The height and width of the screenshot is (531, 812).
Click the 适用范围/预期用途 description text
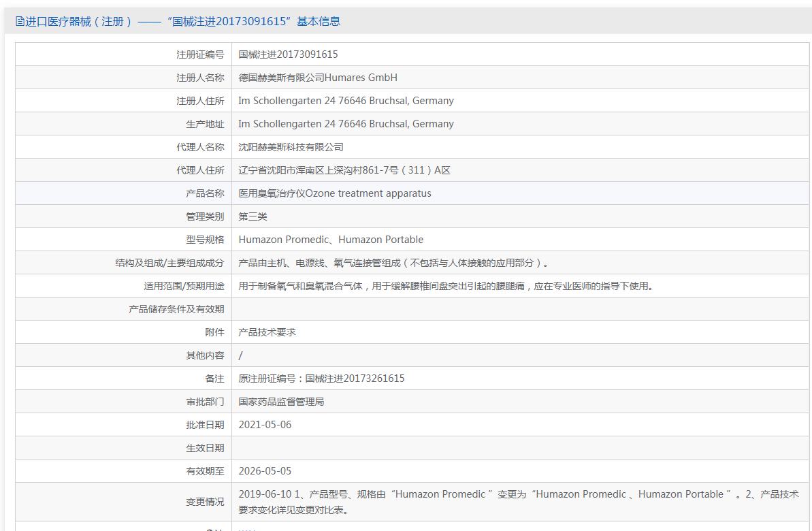coord(446,286)
